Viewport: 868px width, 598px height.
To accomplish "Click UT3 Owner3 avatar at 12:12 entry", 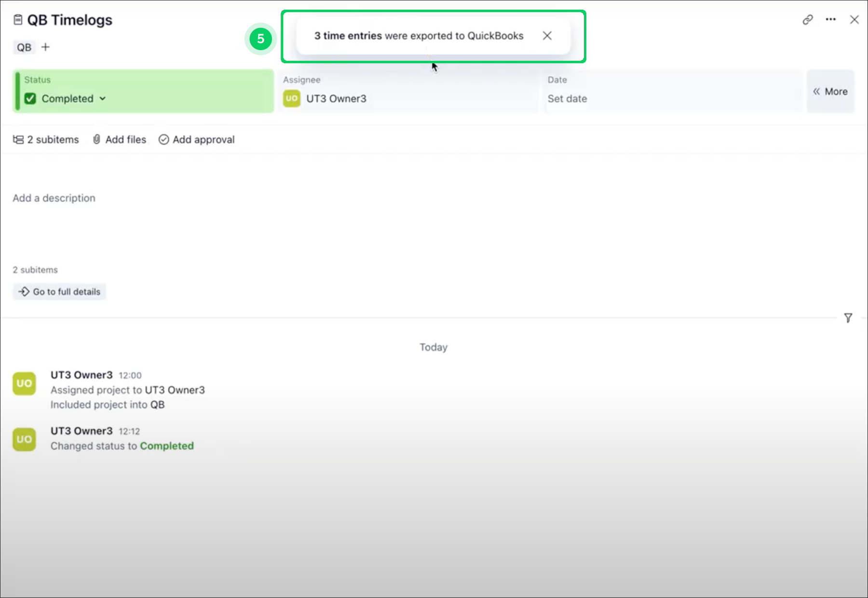I will click(24, 440).
